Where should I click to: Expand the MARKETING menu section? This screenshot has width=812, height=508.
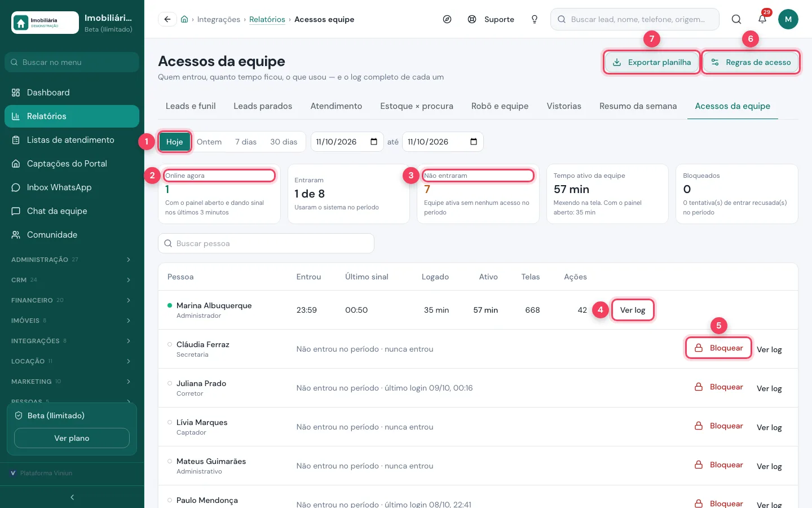coord(72,382)
